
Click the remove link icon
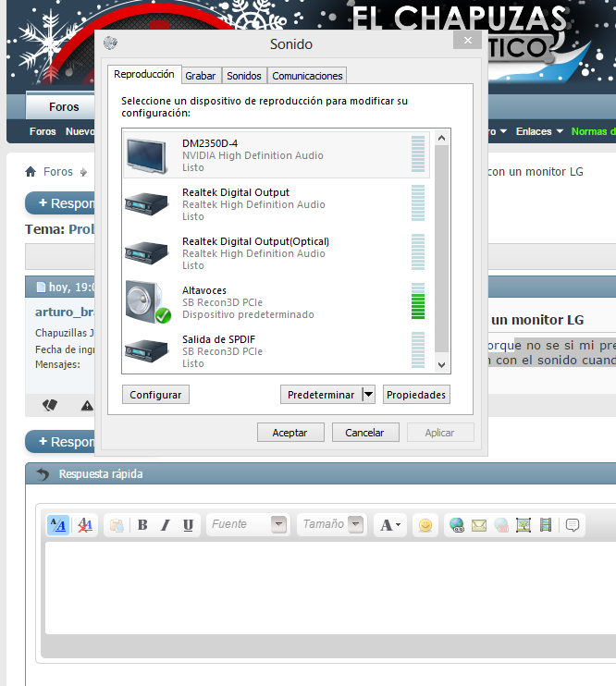501,524
